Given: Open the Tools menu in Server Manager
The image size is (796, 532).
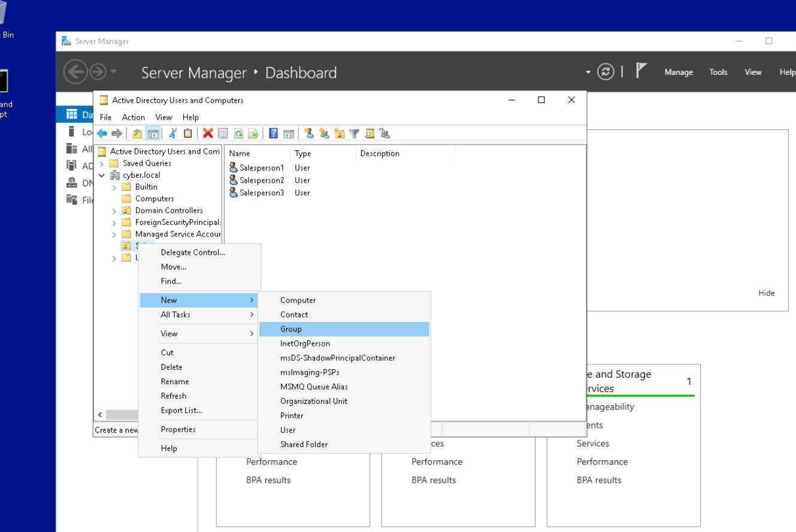Looking at the screenshot, I should coord(718,72).
